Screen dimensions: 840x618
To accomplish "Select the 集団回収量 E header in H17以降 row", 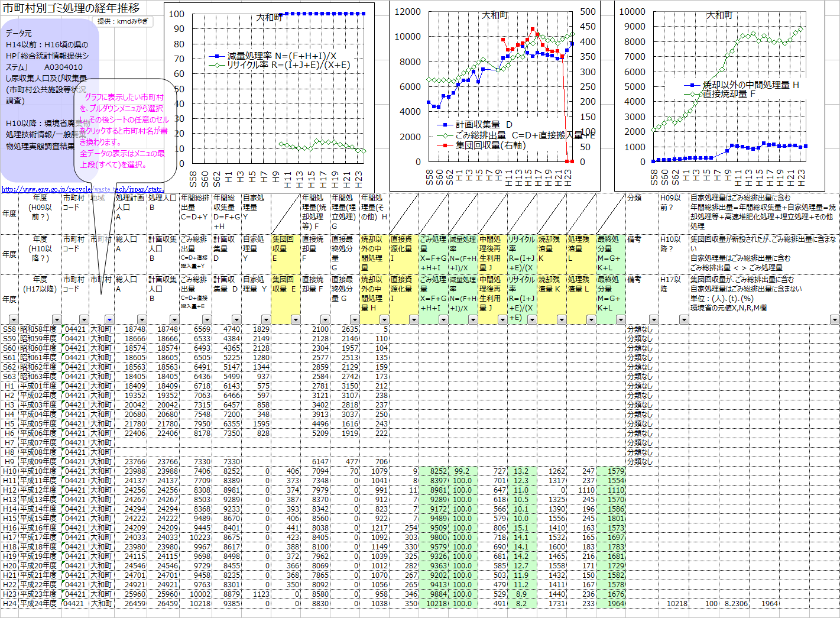I will click(x=286, y=299).
